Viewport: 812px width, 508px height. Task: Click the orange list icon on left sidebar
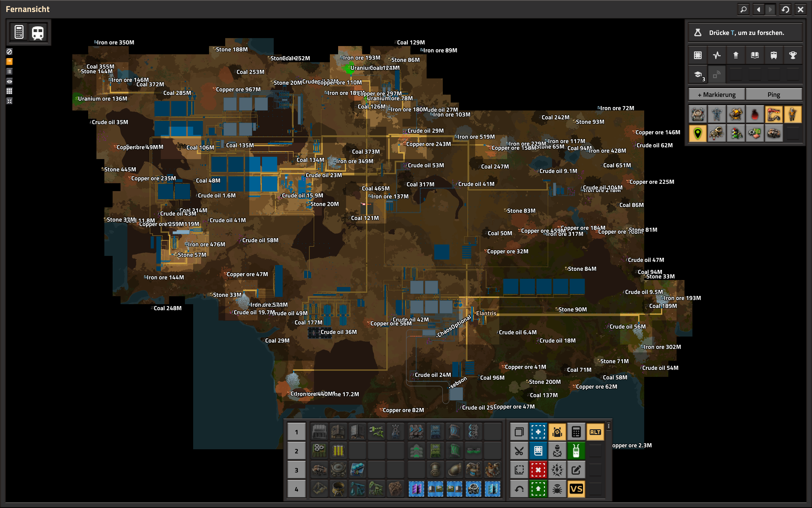10,62
